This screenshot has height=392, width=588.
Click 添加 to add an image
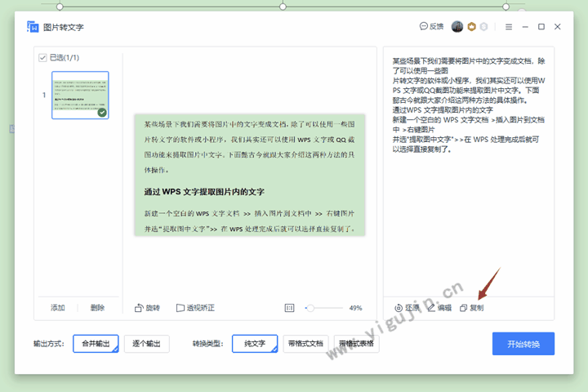(x=58, y=308)
